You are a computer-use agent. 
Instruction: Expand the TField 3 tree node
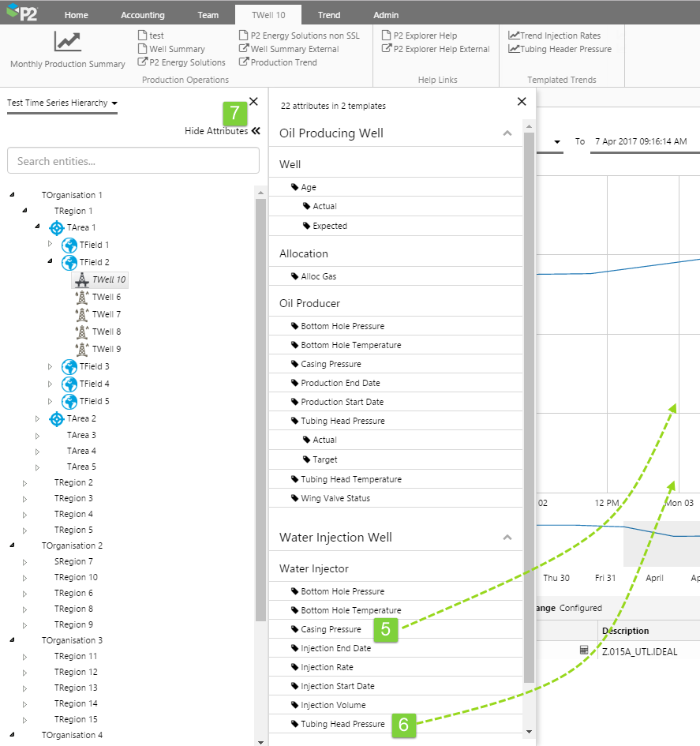coord(50,366)
